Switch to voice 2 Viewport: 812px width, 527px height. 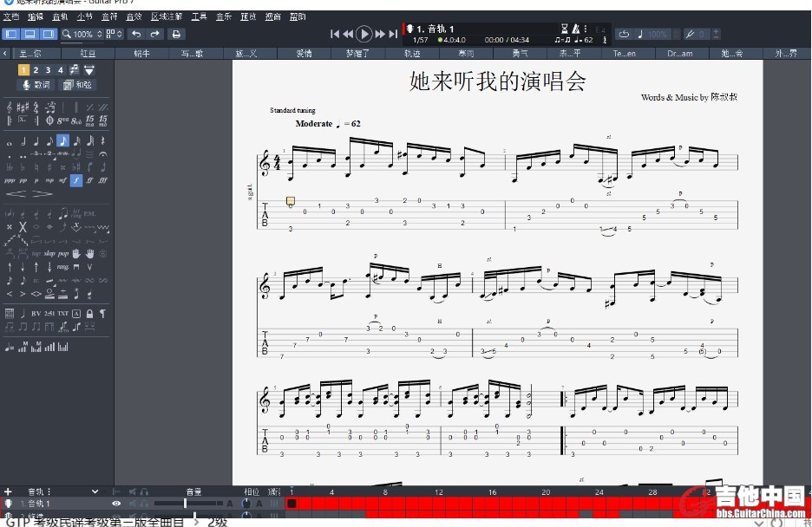point(36,70)
